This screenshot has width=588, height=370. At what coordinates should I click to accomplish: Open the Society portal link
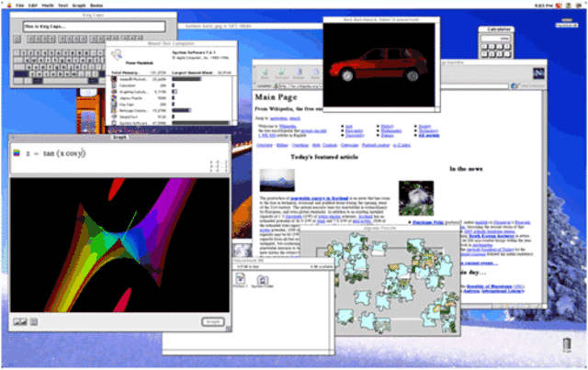coord(424,127)
